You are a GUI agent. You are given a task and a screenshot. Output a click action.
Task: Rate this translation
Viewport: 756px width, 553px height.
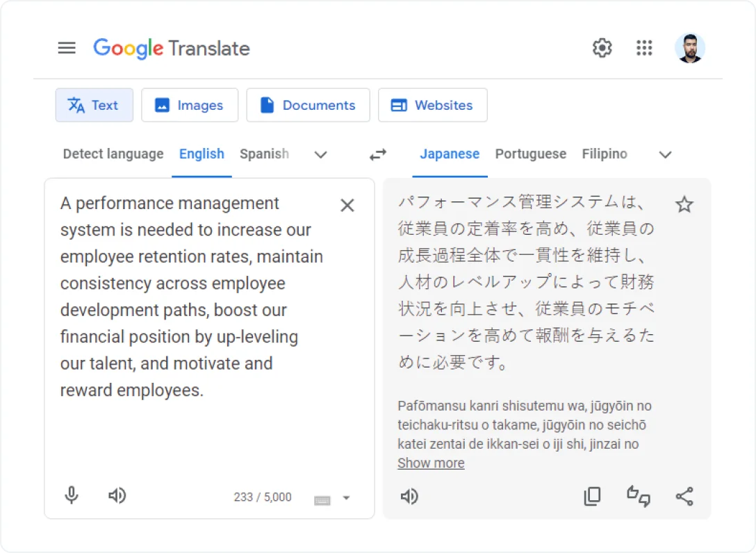click(x=639, y=496)
